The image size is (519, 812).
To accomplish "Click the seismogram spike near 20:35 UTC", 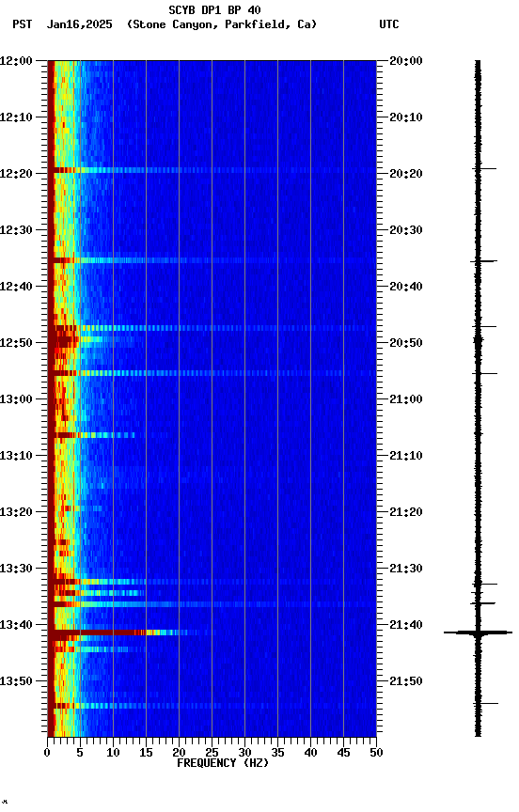I will [484, 261].
